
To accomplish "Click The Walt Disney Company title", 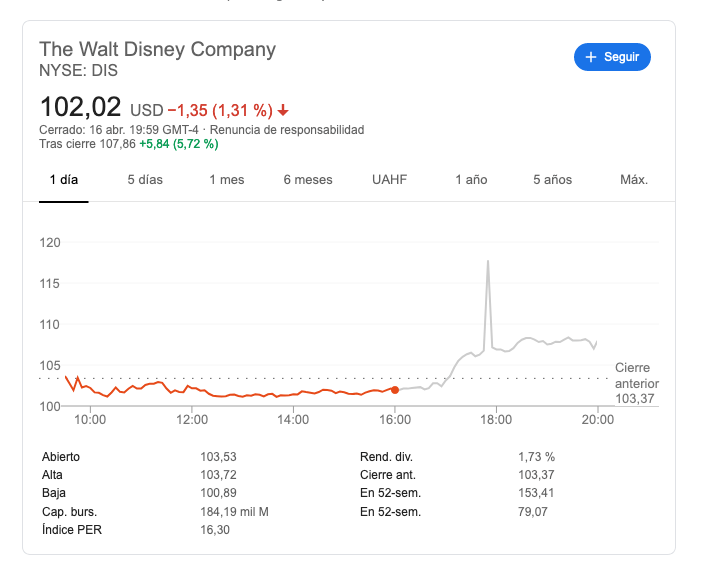I will tap(157, 49).
